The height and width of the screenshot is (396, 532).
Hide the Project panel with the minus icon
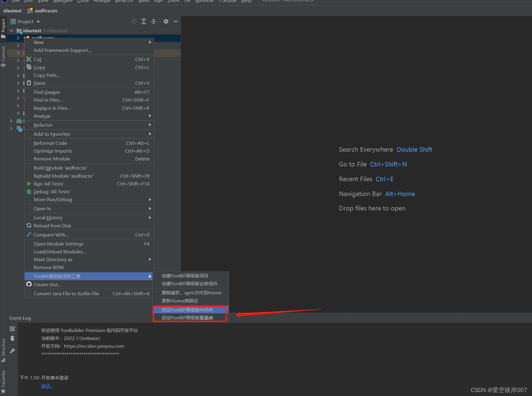click(x=176, y=21)
